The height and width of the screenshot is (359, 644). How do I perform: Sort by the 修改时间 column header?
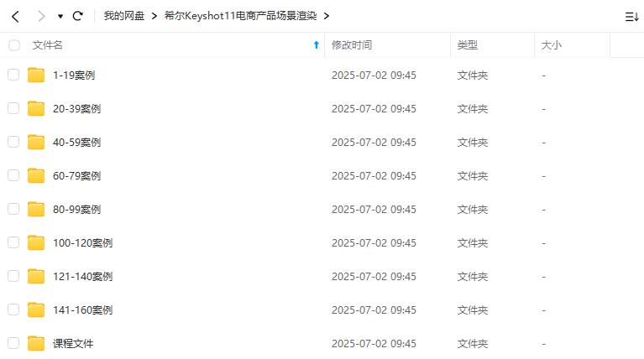pos(352,45)
